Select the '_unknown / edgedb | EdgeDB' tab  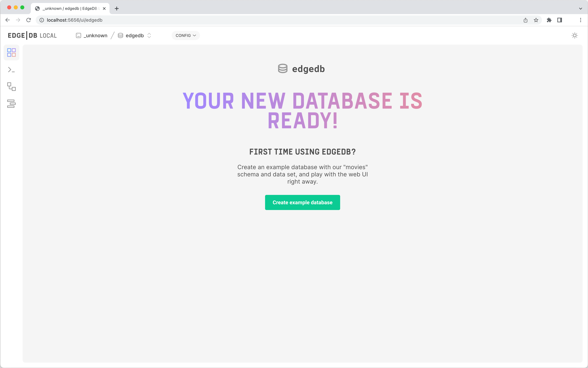[x=70, y=9]
